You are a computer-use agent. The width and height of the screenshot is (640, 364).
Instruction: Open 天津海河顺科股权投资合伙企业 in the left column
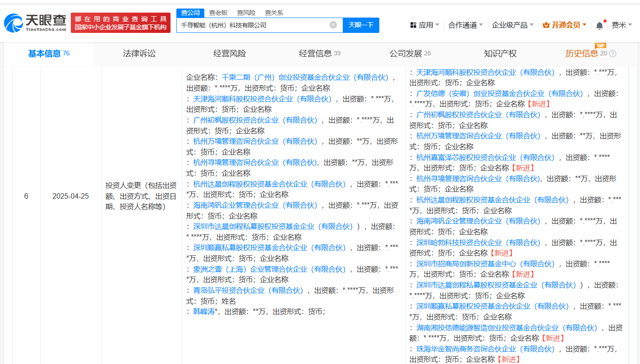(x=262, y=99)
